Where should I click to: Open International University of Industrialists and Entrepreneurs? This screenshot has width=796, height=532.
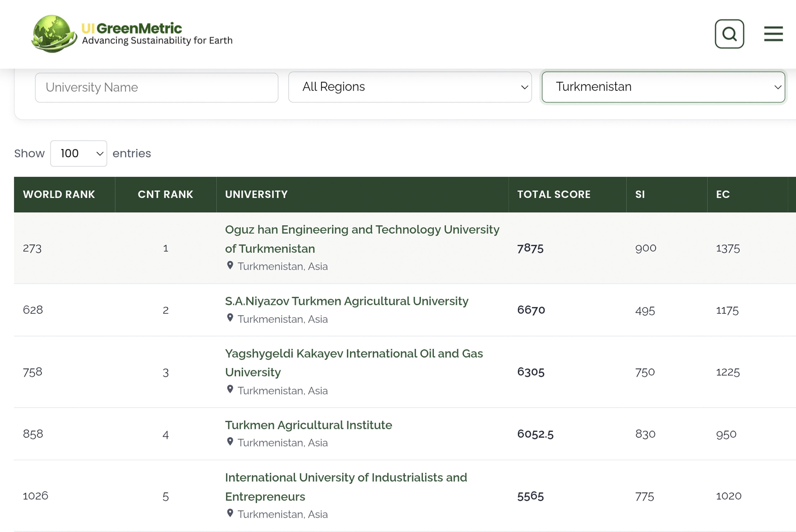point(346,487)
